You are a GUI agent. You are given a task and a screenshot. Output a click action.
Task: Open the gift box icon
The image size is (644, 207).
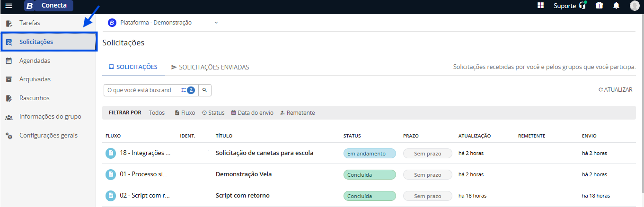599,6
